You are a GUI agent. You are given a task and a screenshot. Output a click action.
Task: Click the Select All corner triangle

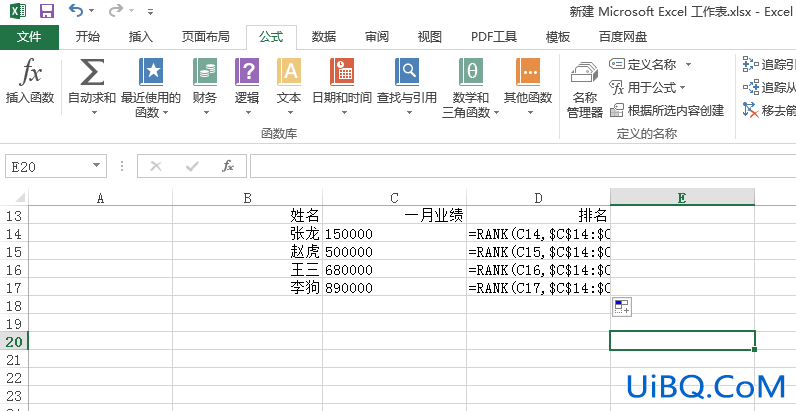click(x=19, y=197)
